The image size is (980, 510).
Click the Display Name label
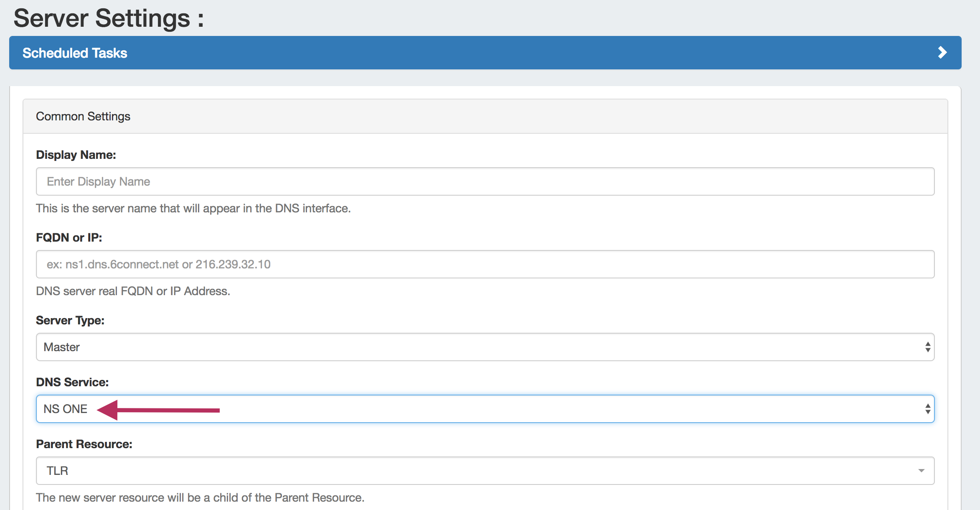click(76, 155)
